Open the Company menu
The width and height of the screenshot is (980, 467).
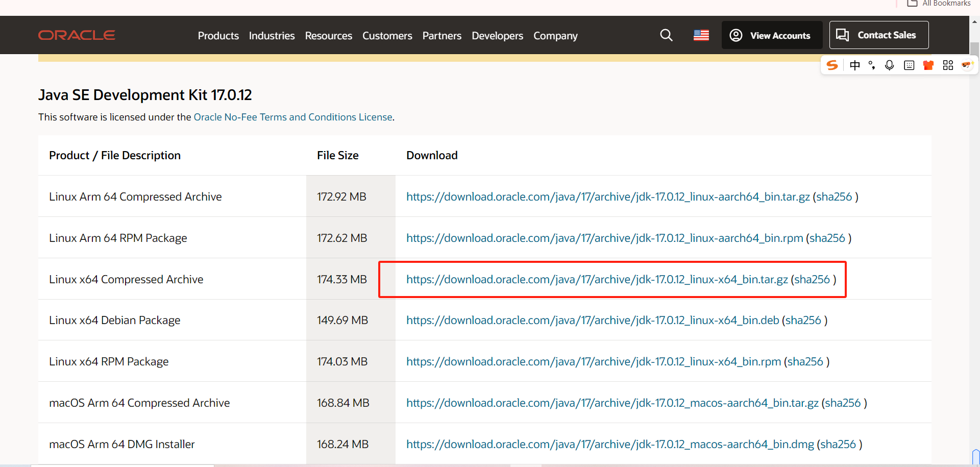click(556, 36)
